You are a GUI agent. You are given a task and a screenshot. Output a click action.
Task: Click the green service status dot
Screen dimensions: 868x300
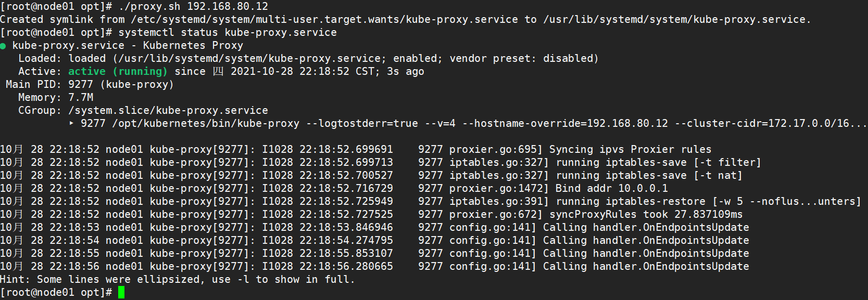3,46
